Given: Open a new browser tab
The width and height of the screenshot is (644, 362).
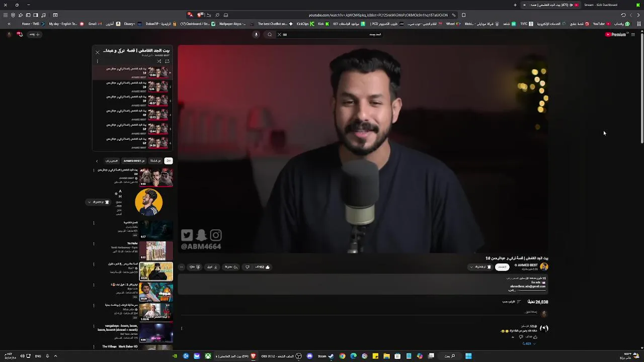Looking at the screenshot, I should (x=515, y=5).
